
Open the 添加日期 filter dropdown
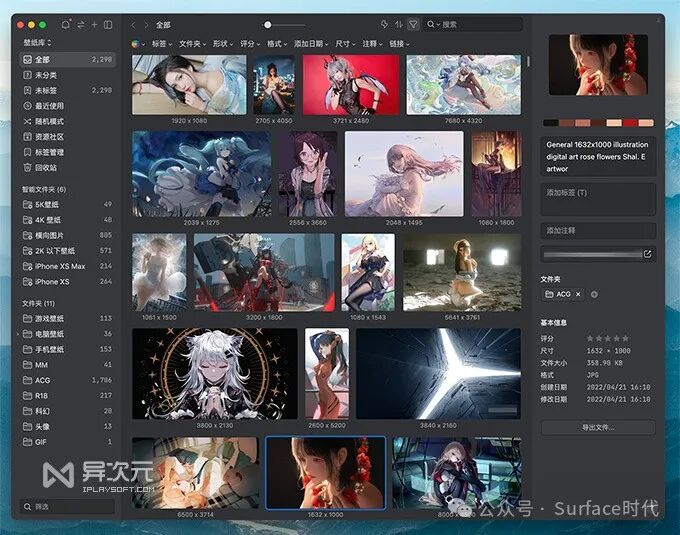coord(311,44)
